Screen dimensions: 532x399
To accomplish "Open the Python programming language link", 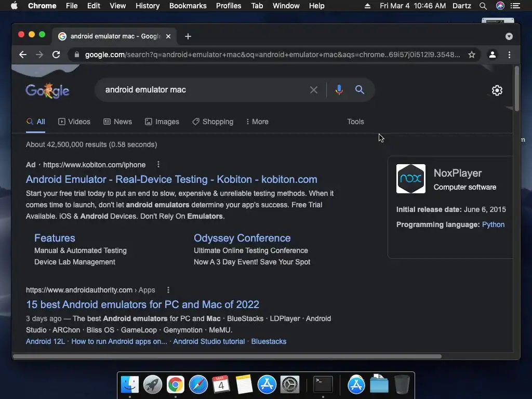I will [x=494, y=224].
